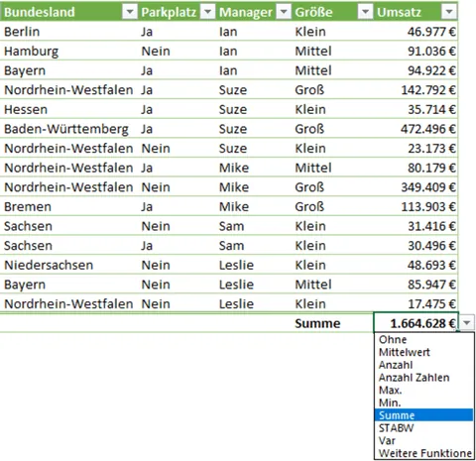Open the Manager column filter dropdown
This screenshot has width=476, height=461.
284,12
